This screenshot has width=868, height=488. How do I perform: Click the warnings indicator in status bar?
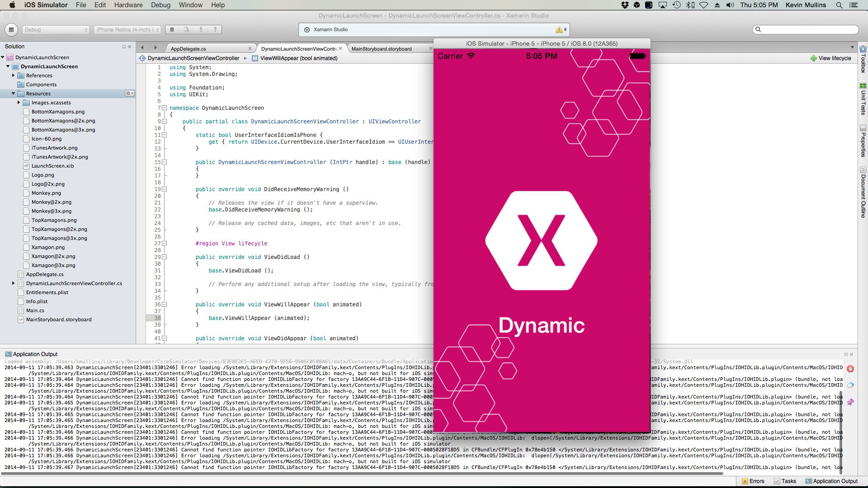561,30
